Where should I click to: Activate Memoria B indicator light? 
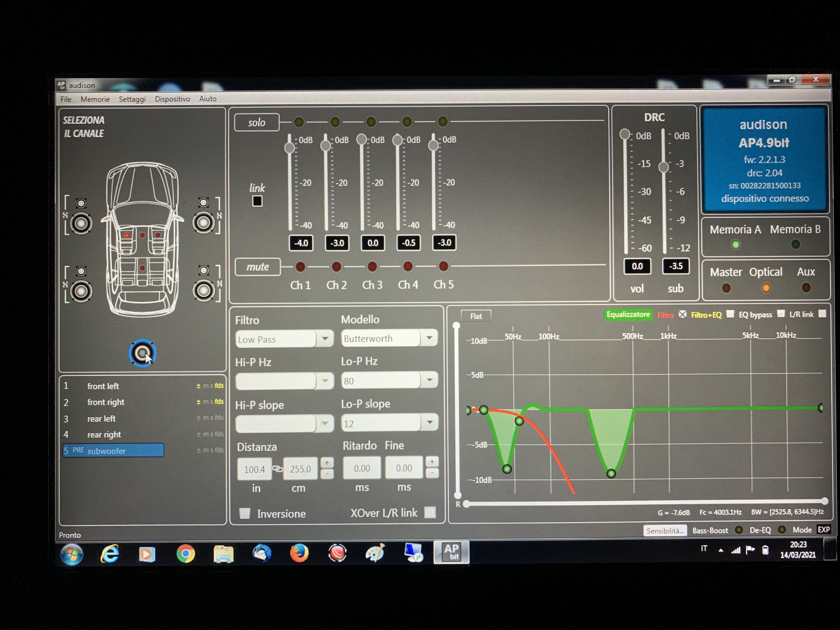click(x=795, y=245)
